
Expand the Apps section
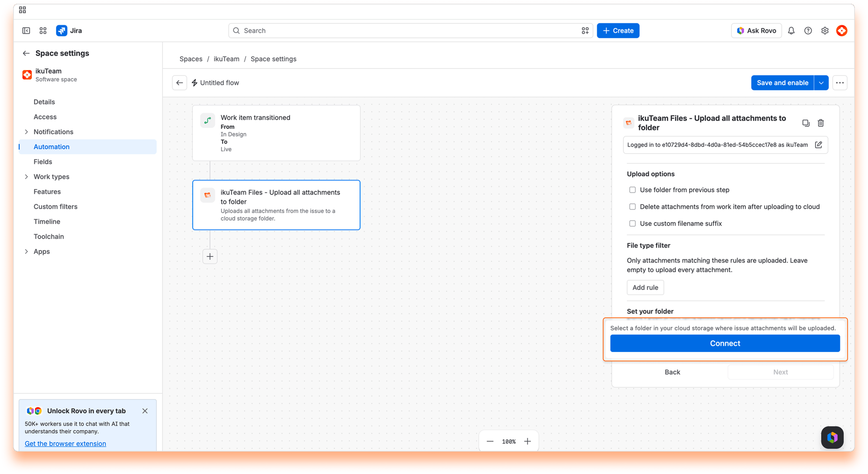click(26, 251)
